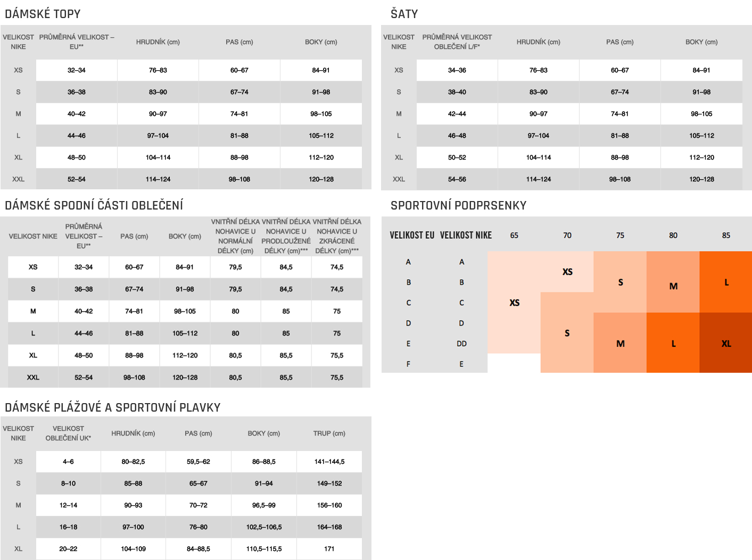Select the VELIKOST OBLEČENÍ UK* column header
Image resolution: width=752 pixels, height=560 pixels.
pos(68,433)
